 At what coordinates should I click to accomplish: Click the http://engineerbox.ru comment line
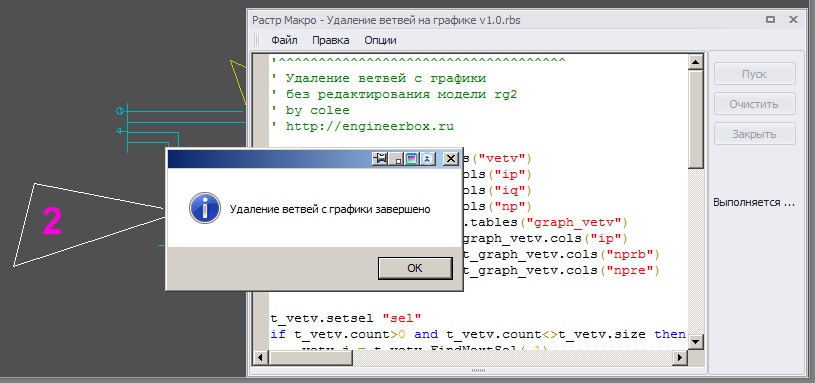tap(362, 126)
